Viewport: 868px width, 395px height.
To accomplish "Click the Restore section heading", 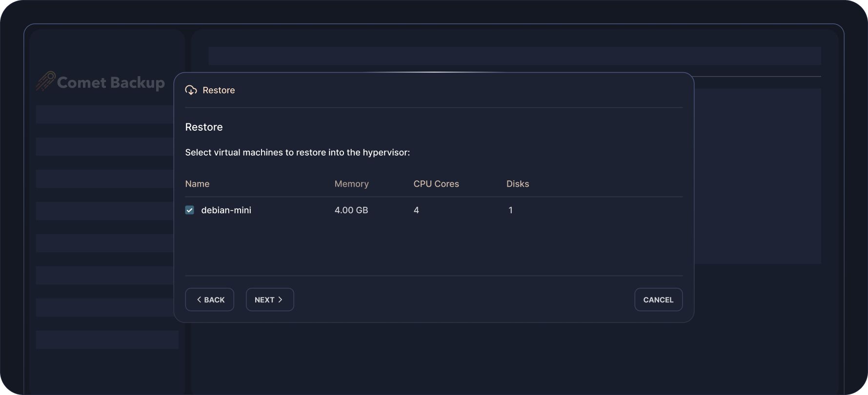I will pos(203,127).
